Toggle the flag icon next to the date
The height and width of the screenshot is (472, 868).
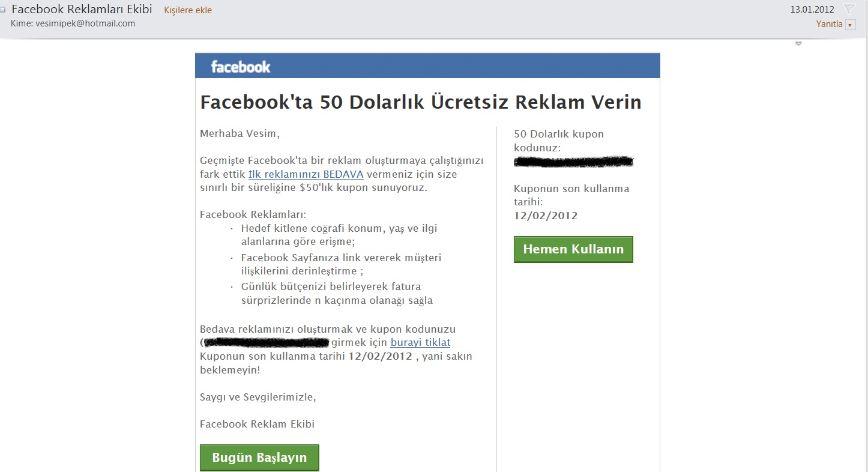[849, 9]
